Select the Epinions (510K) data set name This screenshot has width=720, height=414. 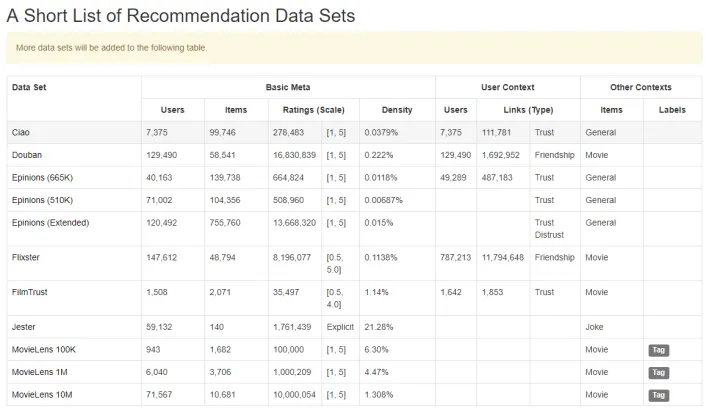pos(44,200)
